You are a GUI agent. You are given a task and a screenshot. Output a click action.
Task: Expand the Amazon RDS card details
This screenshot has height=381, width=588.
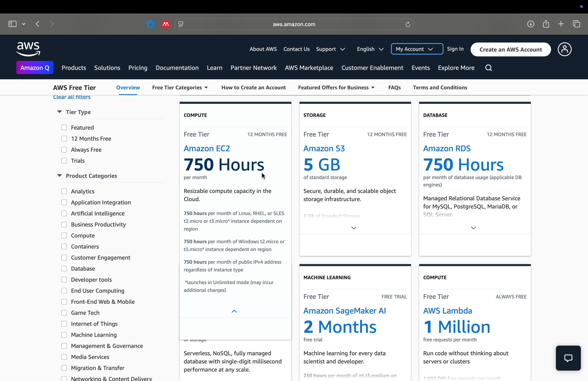473,228
